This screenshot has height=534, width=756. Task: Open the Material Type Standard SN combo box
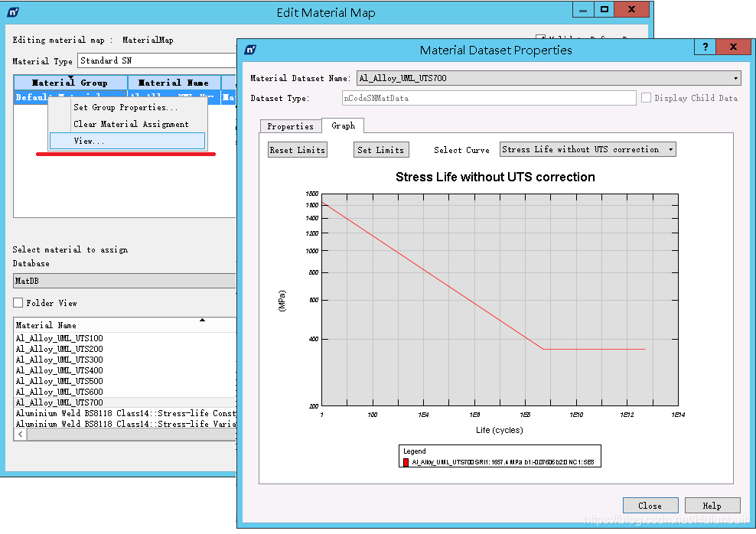[157, 60]
